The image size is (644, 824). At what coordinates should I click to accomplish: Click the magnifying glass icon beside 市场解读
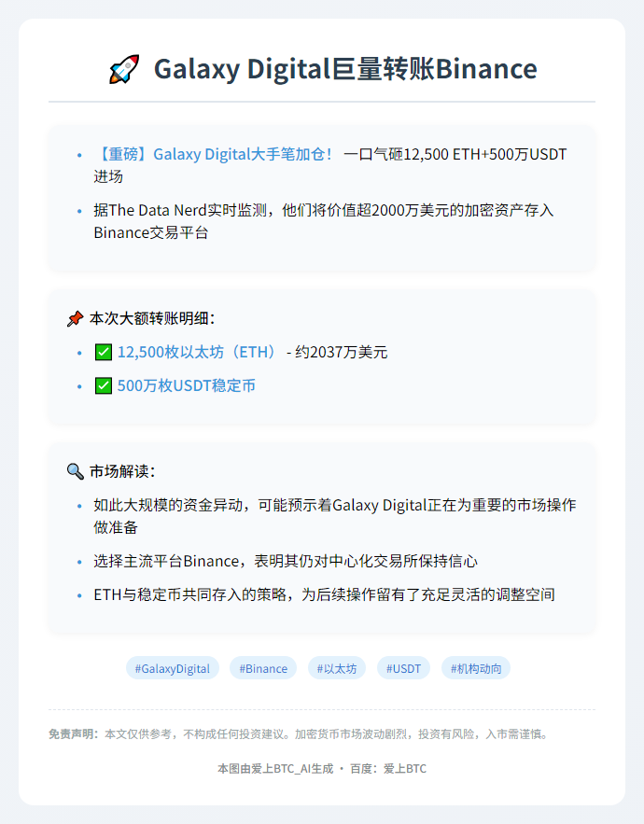pos(76,471)
